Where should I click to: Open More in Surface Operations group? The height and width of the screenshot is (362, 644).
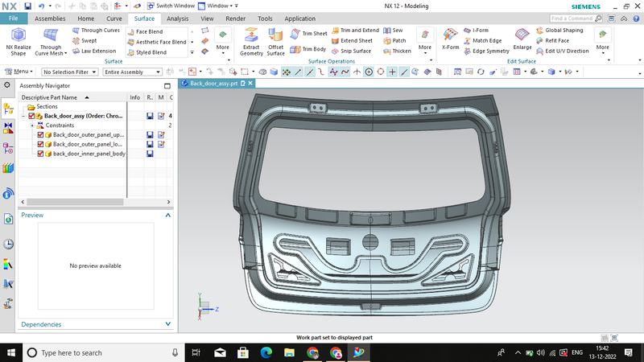click(425, 42)
